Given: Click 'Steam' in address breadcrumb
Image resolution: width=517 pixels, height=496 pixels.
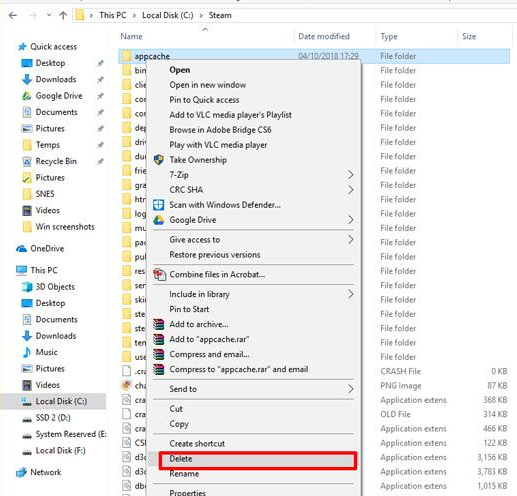Looking at the screenshot, I should [220, 15].
